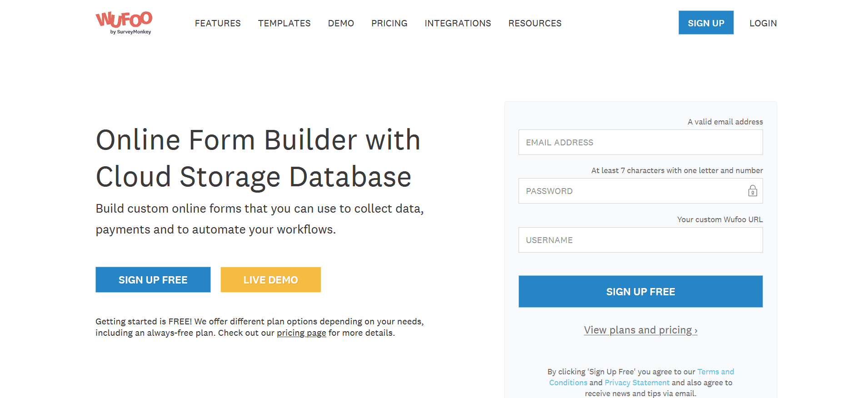Navigate to Integrations
Image resolution: width=868 pixels, height=398 pixels.
coord(458,23)
